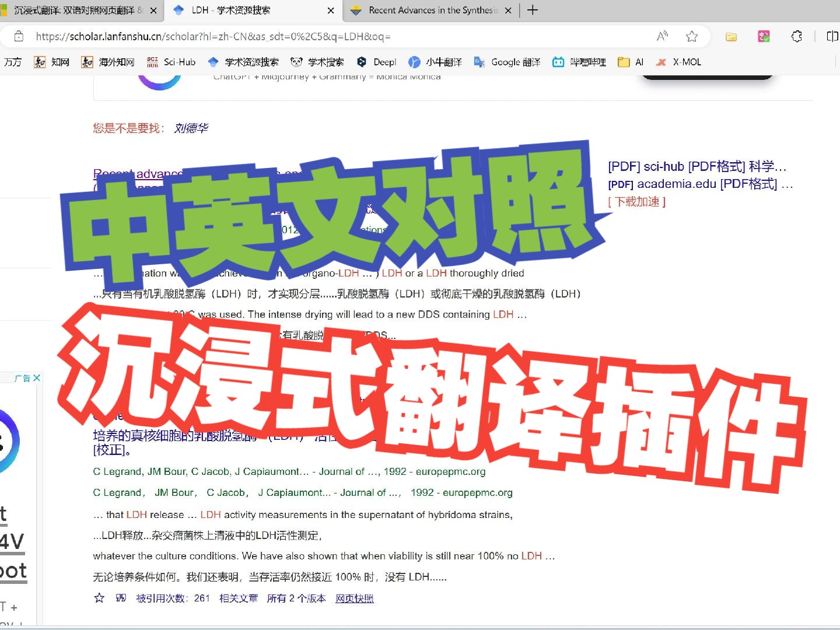This screenshot has height=630, width=840.
Task: Open the 小牛翻译 bookmark
Action: pos(435,62)
